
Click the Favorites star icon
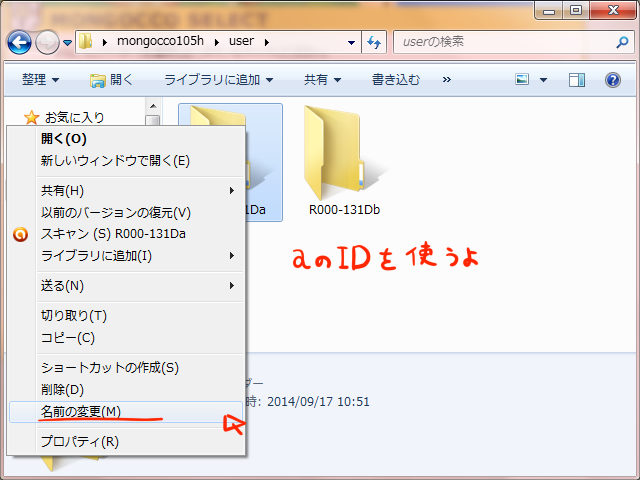click(x=31, y=117)
